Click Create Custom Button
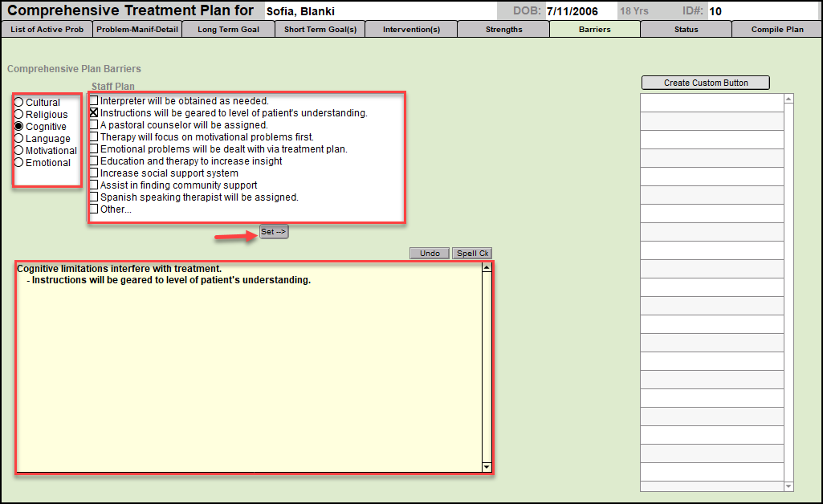 click(x=706, y=83)
